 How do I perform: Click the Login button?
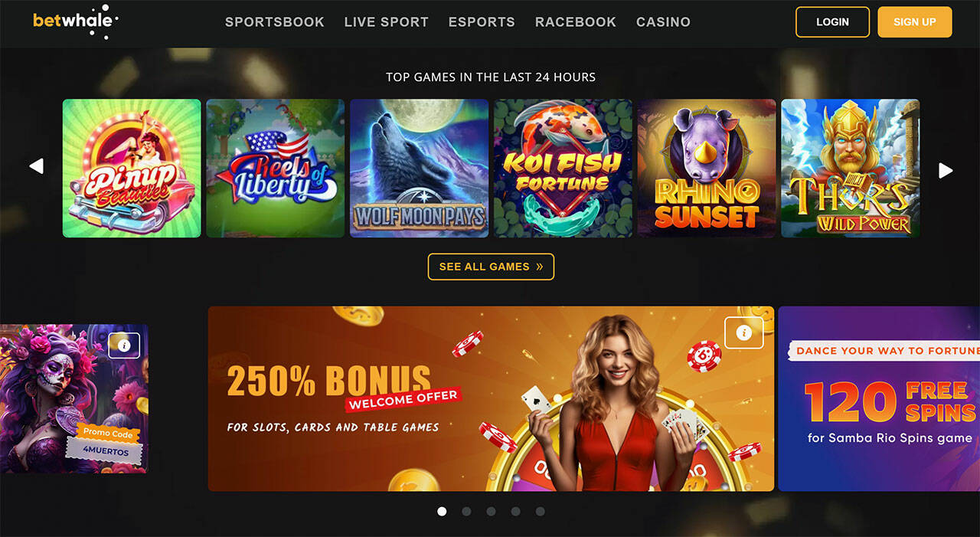tap(832, 22)
